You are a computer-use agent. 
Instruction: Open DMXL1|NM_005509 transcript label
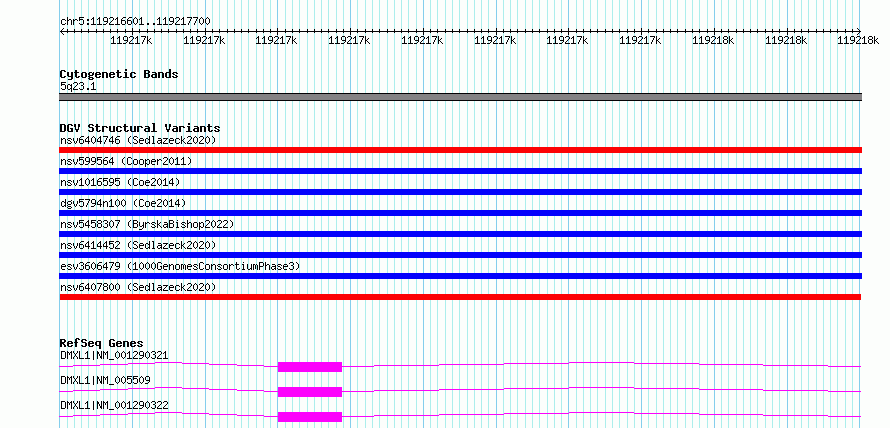(105, 380)
